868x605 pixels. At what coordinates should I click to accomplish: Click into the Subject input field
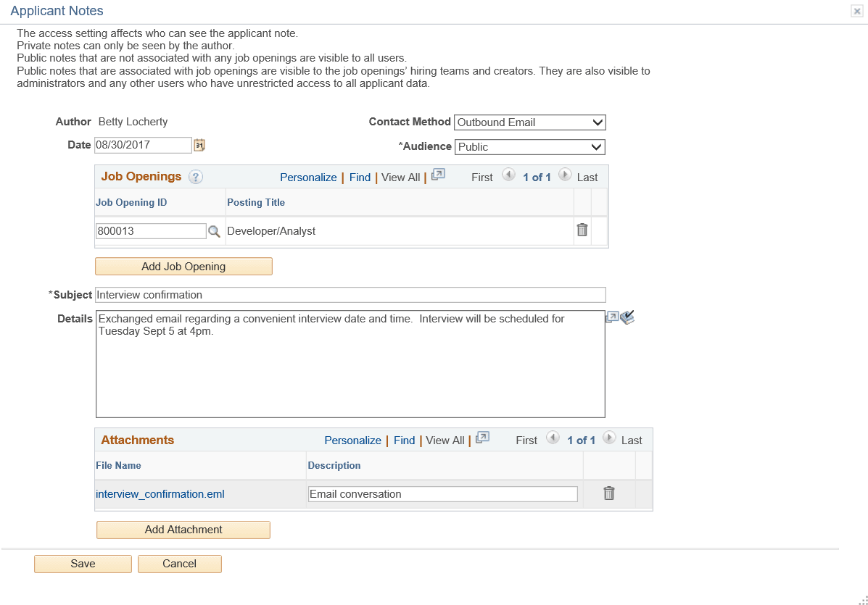pyautogui.click(x=350, y=295)
